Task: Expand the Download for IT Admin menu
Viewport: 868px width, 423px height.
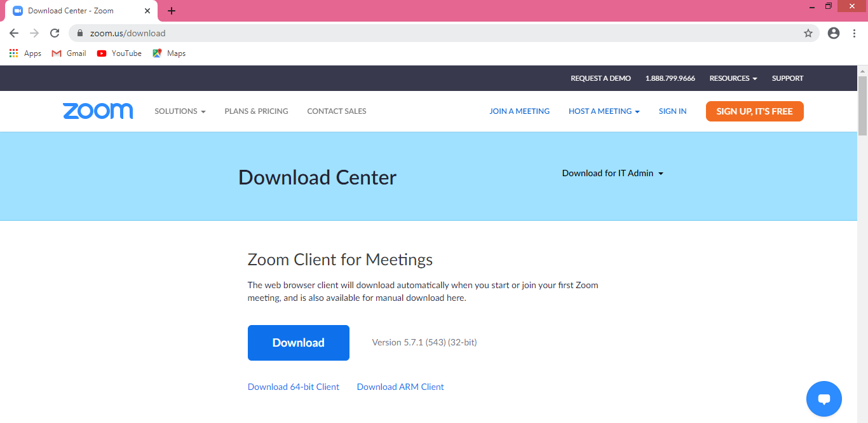Action: [612, 172]
